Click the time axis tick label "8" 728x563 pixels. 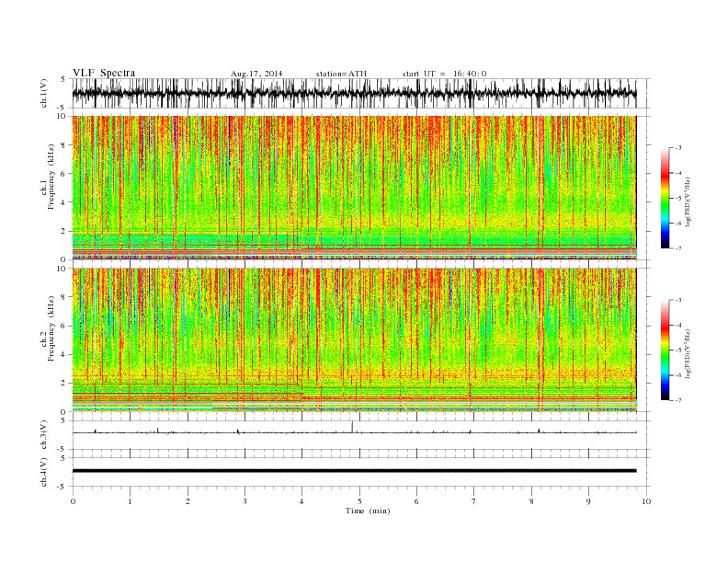tap(531, 501)
